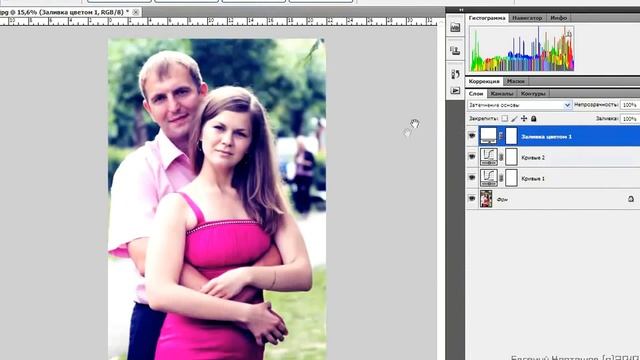The image size is (640, 360).
Task: Switch to the Контуры tab
Action: click(533, 93)
